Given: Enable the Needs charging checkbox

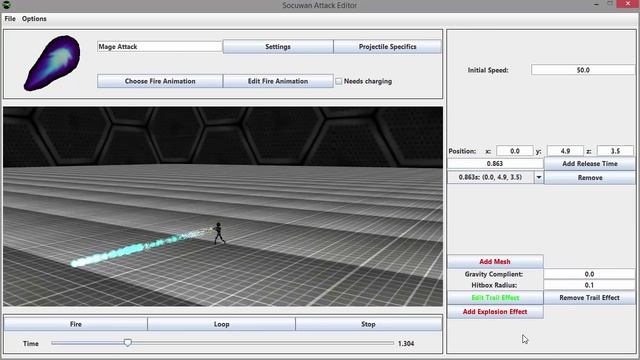Looking at the screenshot, I should click(x=339, y=81).
